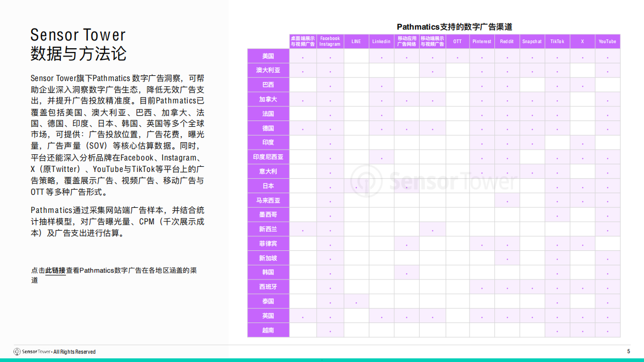
Task: Click the Pinterest column header
Action: click(x=482, y=42)
